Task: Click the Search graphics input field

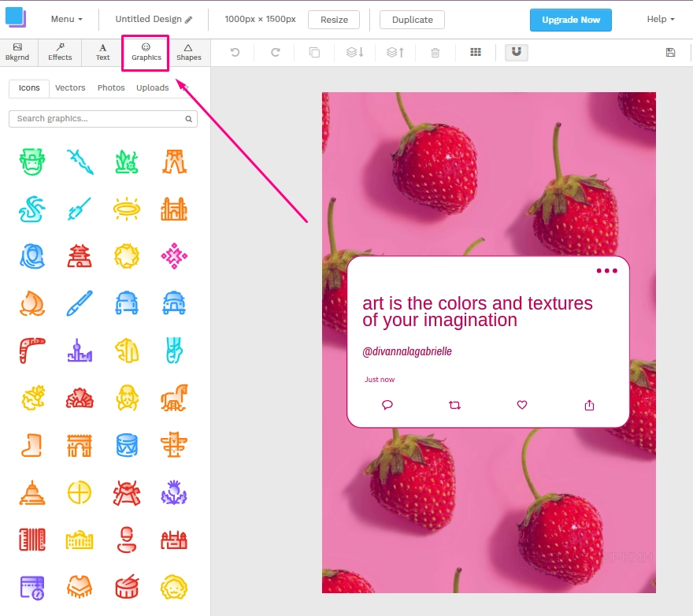Action: 98,119
